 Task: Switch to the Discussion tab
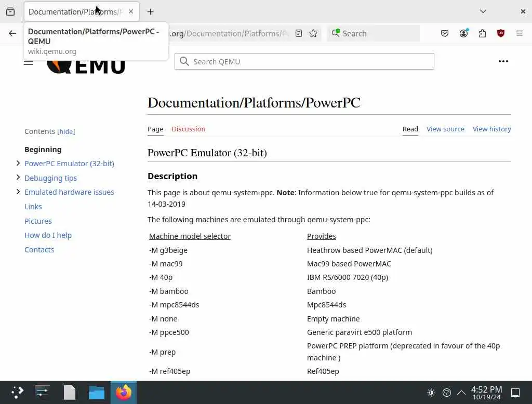(x=188, y=129)
